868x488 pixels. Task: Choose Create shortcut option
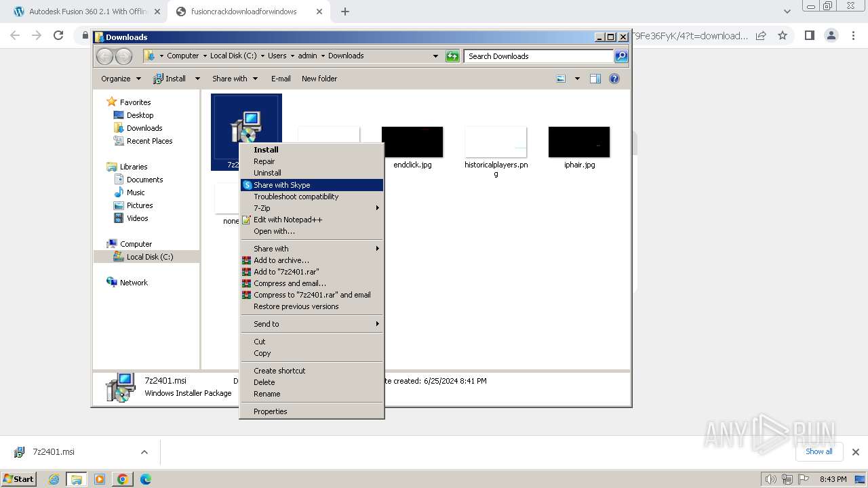point(312,371)
